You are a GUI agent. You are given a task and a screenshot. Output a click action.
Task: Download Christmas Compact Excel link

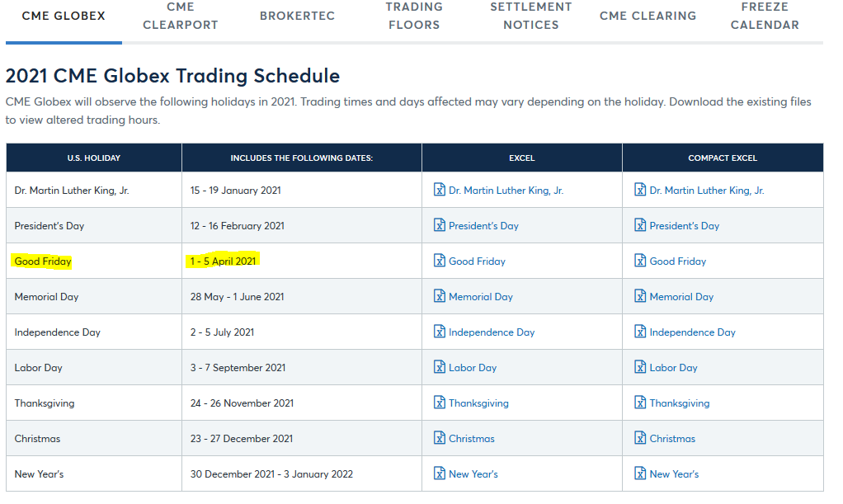[672, 439]
